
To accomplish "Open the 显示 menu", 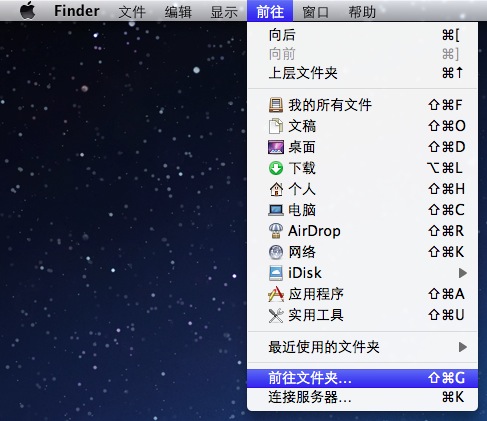I will 224,12.
